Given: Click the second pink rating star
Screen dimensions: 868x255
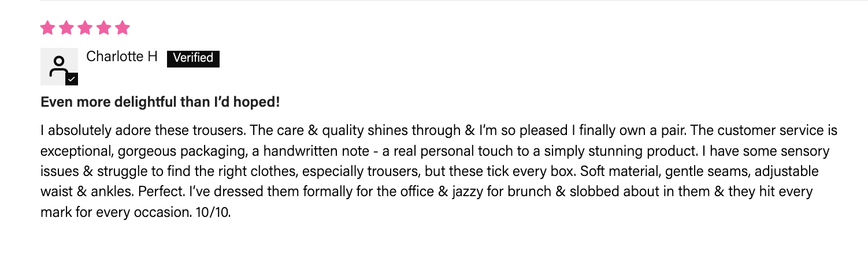Looking at the screenshot, I should tap(66, 28).
